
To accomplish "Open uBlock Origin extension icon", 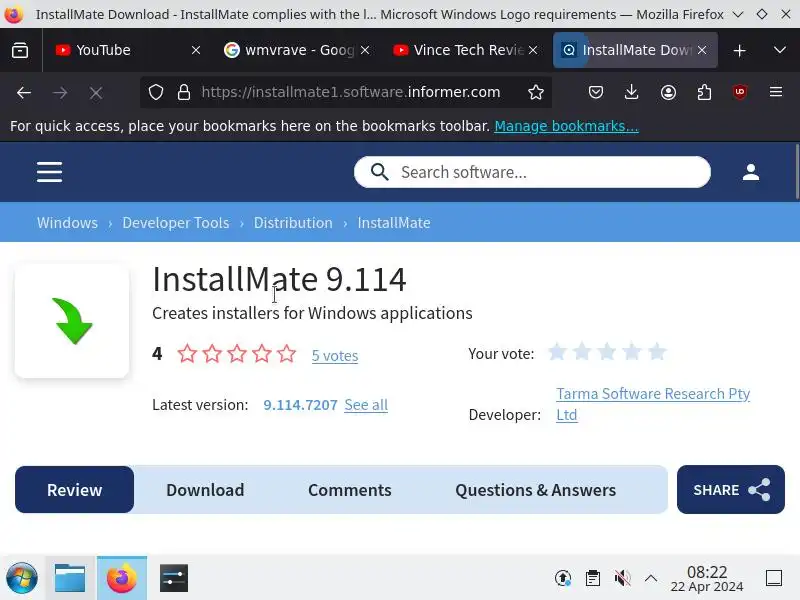I will click(740, 92).
